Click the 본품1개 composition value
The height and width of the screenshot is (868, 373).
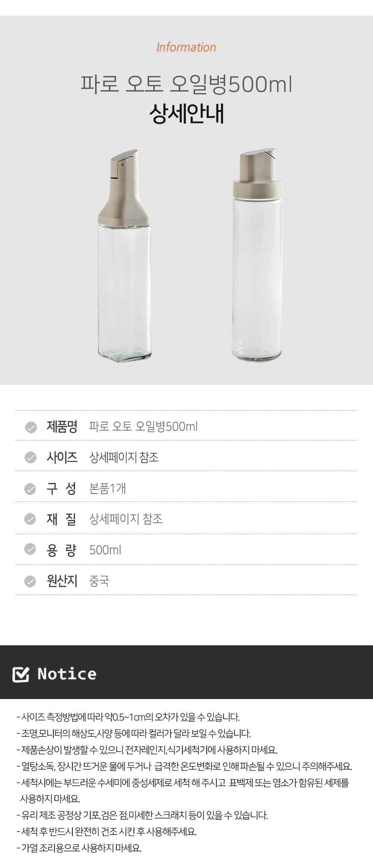coord(107,488)
